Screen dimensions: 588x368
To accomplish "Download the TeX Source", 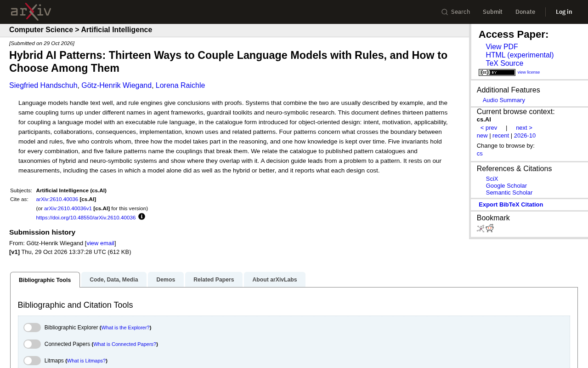I will [x=504, y=63].
